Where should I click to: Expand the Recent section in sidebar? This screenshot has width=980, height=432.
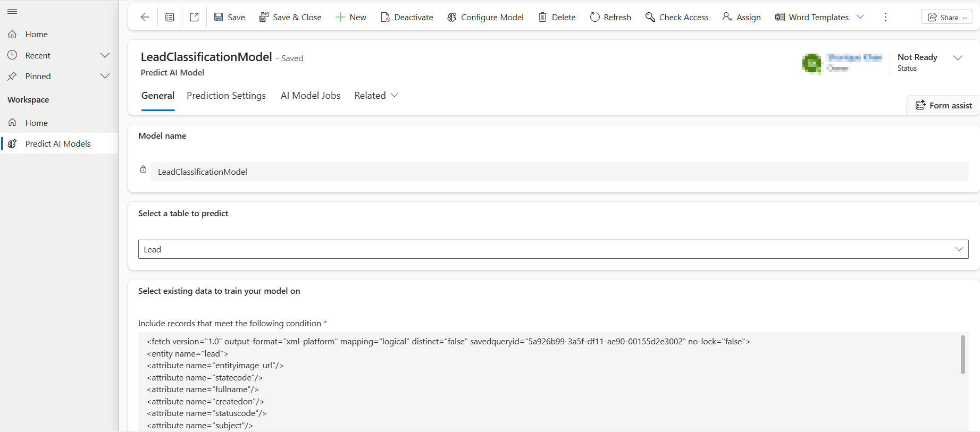(x=105, y=55)
